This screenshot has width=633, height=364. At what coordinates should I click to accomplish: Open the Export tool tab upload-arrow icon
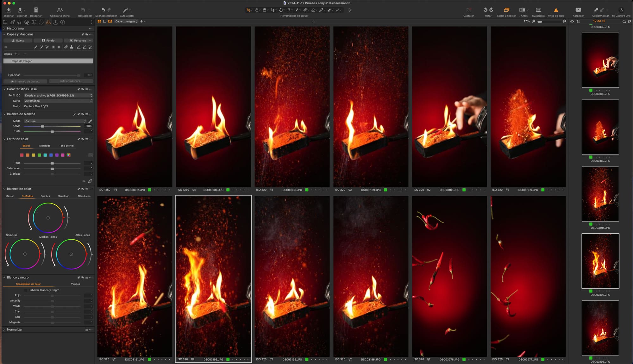coord(55,22)
